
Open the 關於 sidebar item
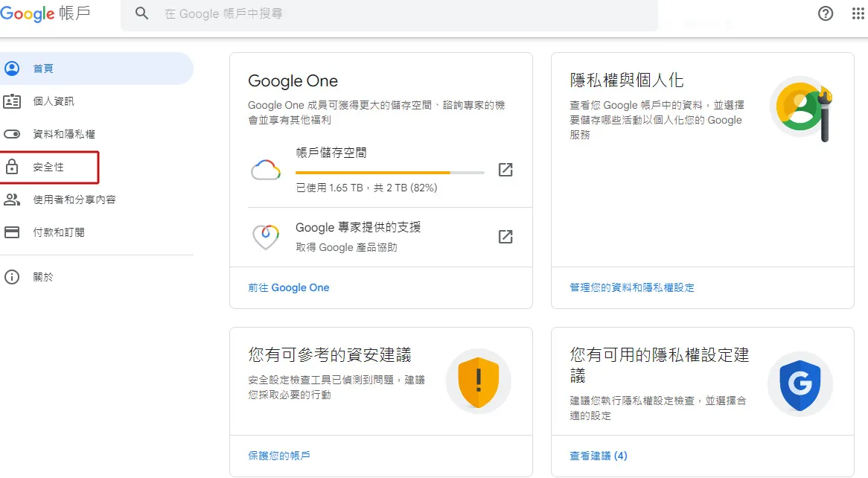click(x=43, y=277)
